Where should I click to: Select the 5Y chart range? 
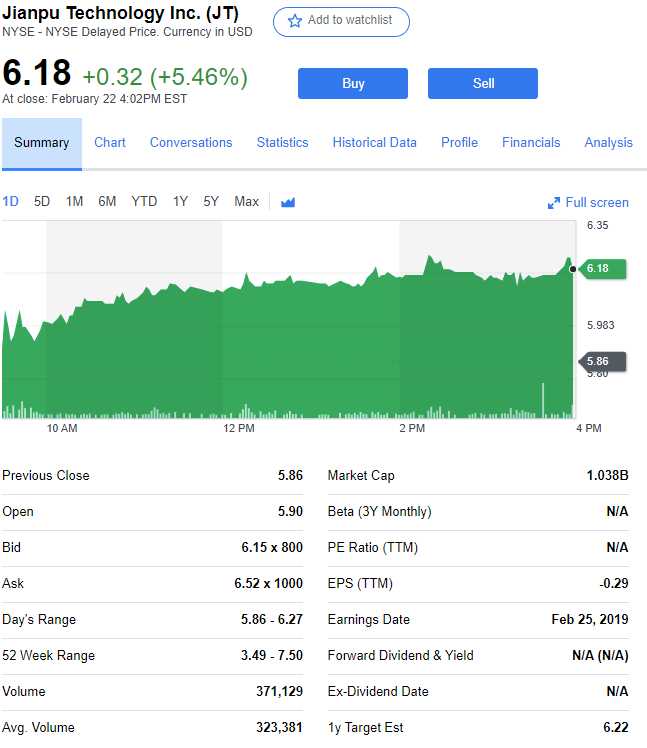(x=211, y=201)
